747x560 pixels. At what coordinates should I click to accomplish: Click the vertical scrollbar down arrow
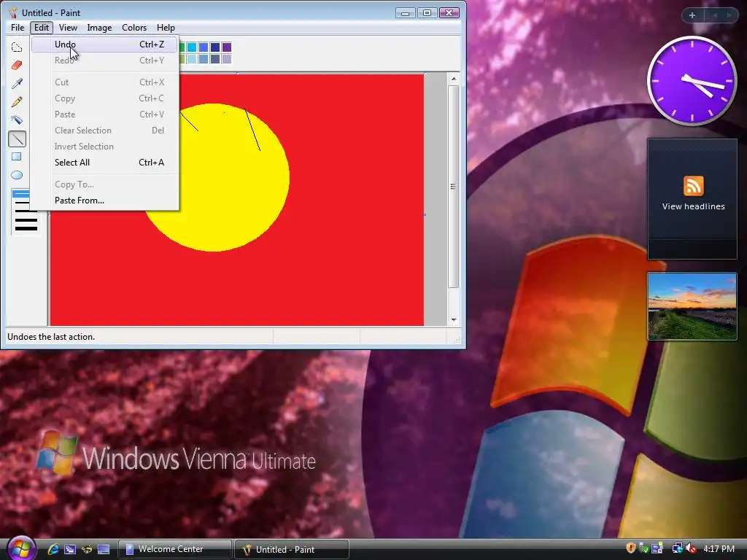pos(454,320)
